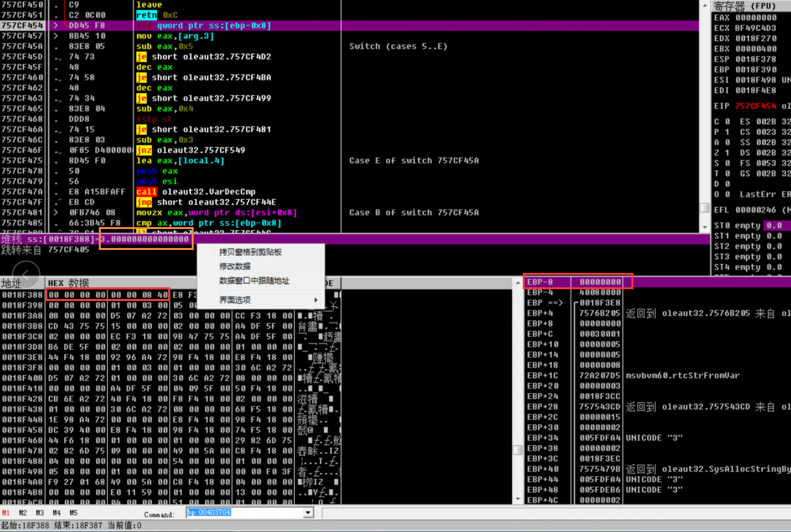Click the Case B of switch comment
Viewport: 791px width, 532px height.
pyautogui.click(x=414, y=213)
